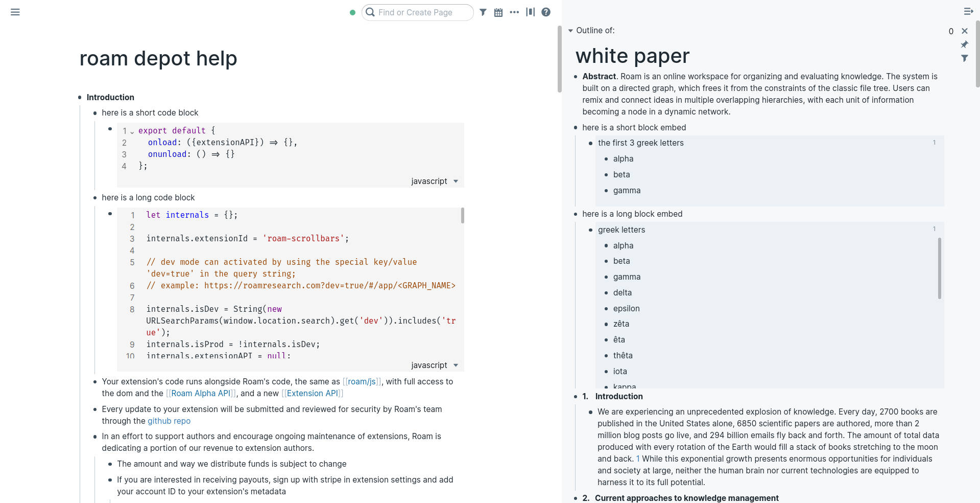980x503 pixels.
Task: Pin the white paper sidebar pane
Action: pos(965,44)
